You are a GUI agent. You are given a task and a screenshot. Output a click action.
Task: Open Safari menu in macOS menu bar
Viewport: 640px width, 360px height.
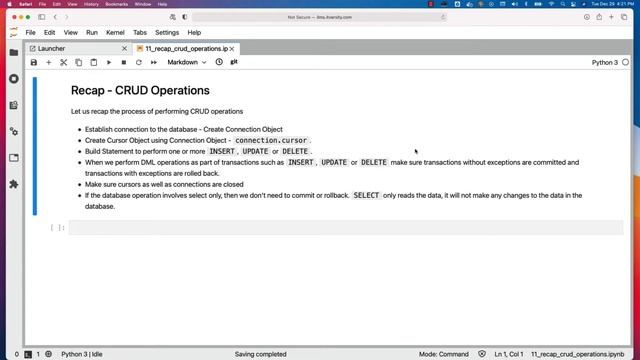(x=26, y=4)
